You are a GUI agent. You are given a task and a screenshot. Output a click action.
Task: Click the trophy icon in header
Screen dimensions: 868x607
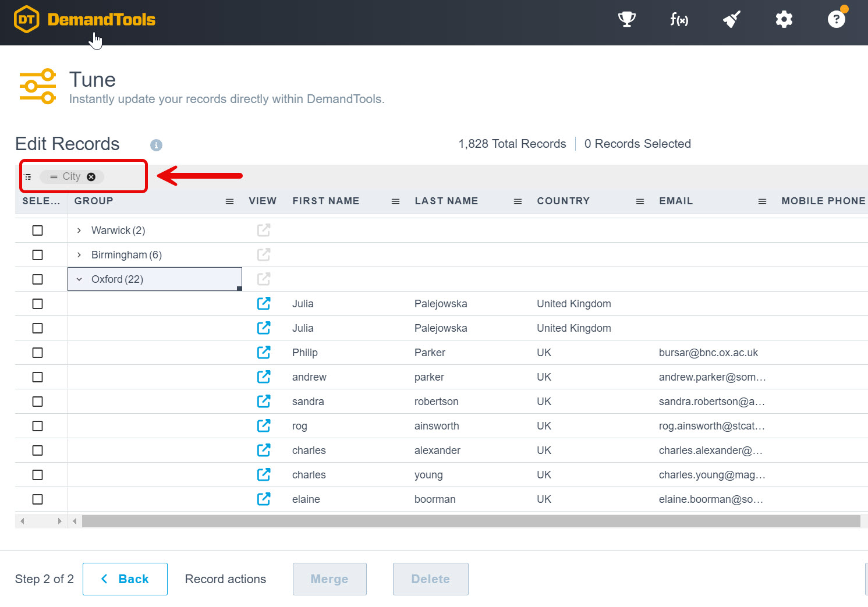click(626, 20)
